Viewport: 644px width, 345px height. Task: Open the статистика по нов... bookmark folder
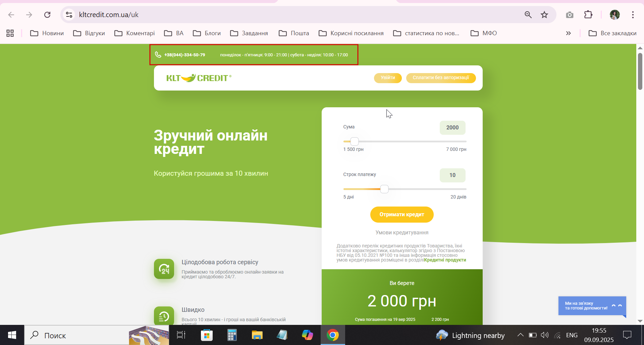point(426,33)
